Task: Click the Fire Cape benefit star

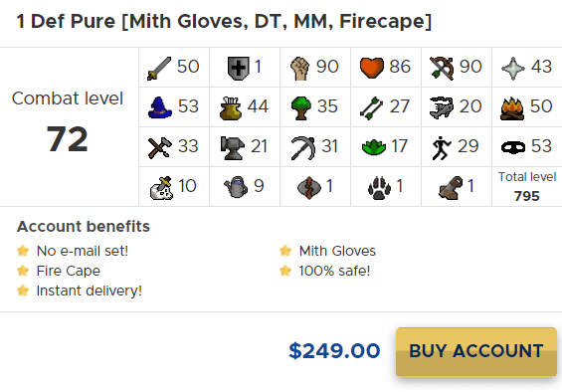Action: coord(23,271)
